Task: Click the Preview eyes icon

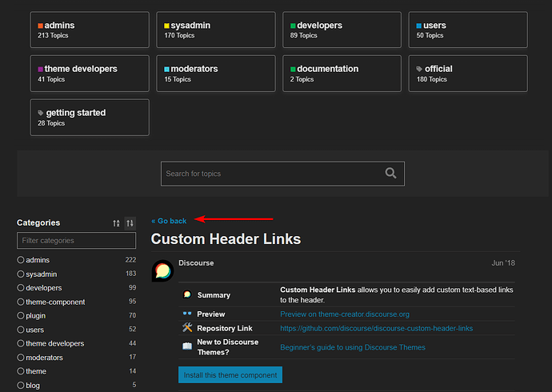Action: tap(187, 314)
